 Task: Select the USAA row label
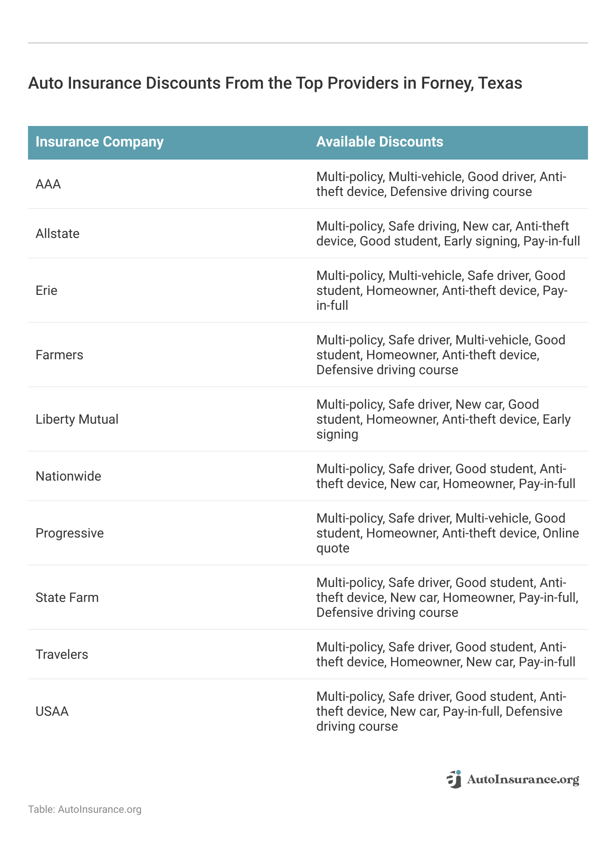pos(52,712)
